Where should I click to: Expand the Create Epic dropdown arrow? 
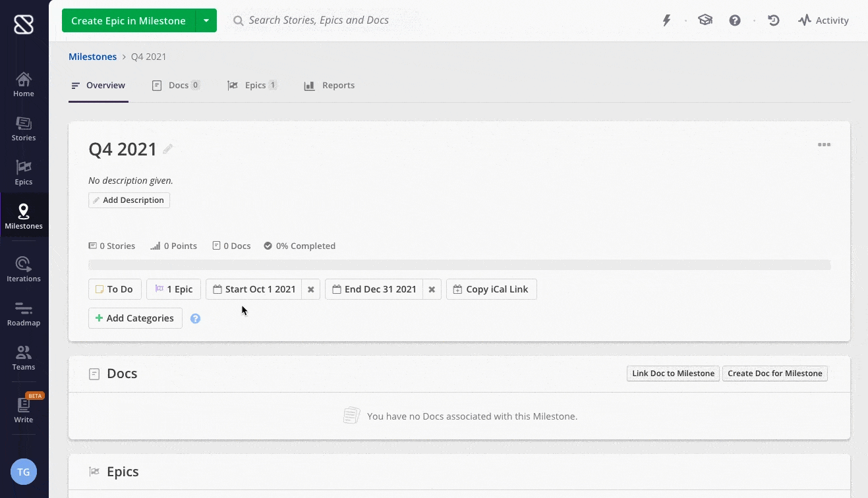pos(206,20)
